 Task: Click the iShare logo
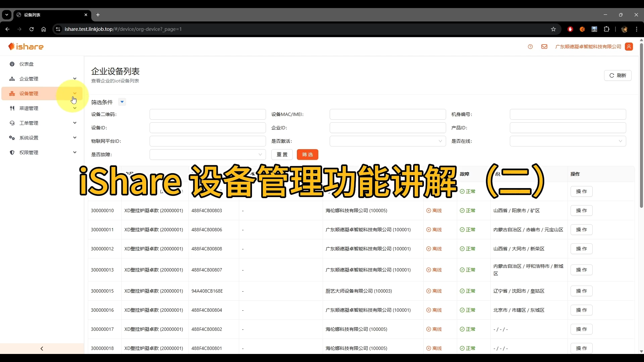tap(26, 46)
